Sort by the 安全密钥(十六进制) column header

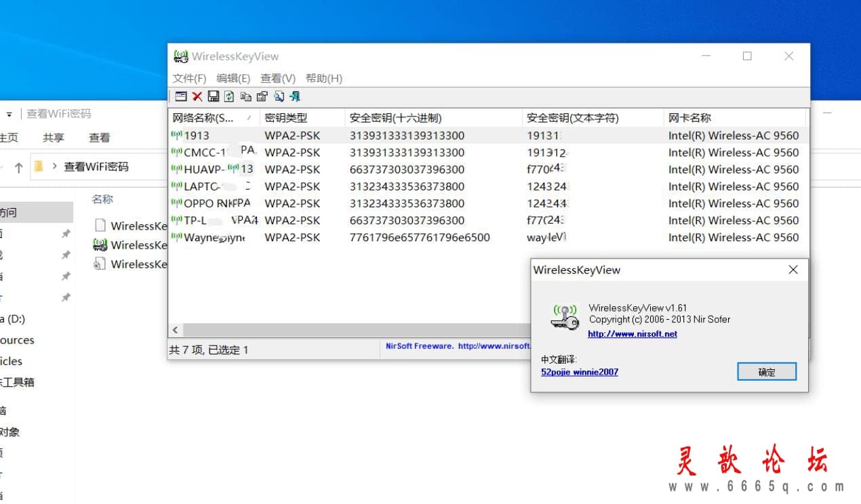(433, 118)
